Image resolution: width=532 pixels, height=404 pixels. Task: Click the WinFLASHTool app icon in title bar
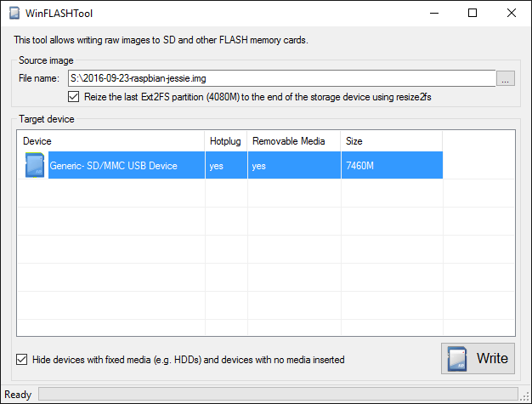pos(14,13)
